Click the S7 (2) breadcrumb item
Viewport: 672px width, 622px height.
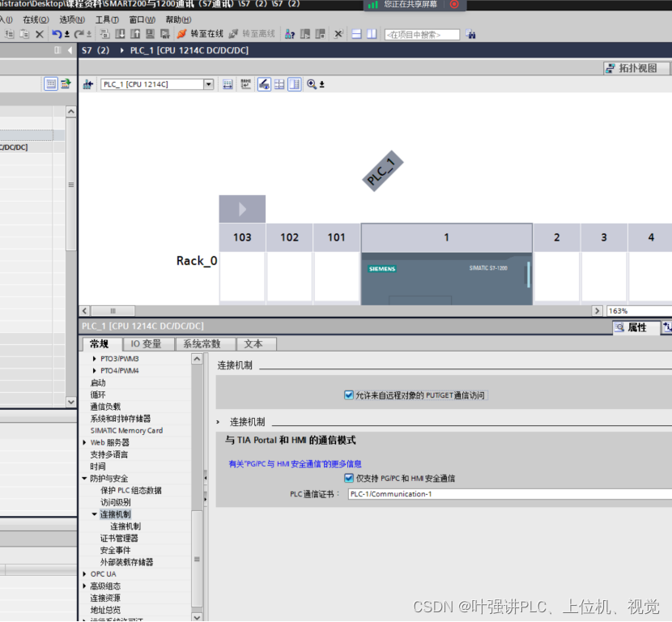[x=96, y=50]
